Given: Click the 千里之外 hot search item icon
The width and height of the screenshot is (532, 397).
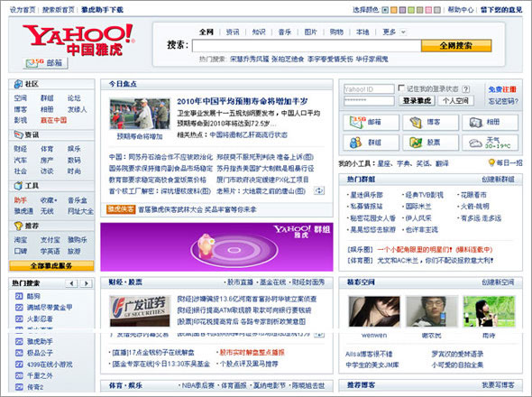Looking at the screenshot, I should (19, 375).
